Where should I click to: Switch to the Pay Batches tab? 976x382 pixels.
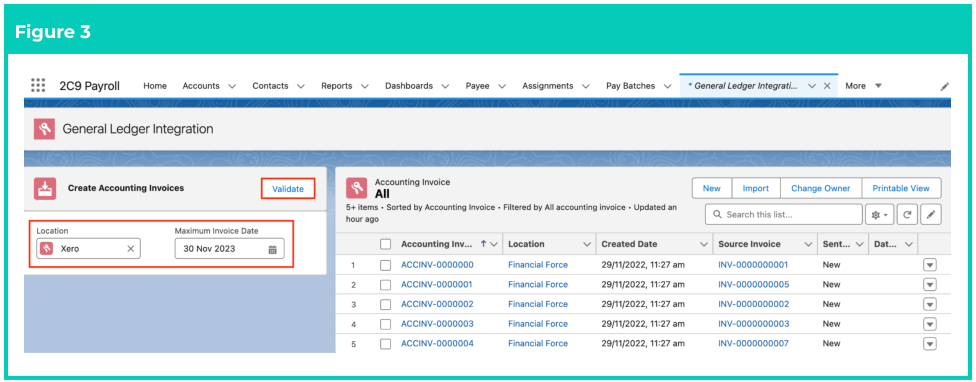coord(631,86)
